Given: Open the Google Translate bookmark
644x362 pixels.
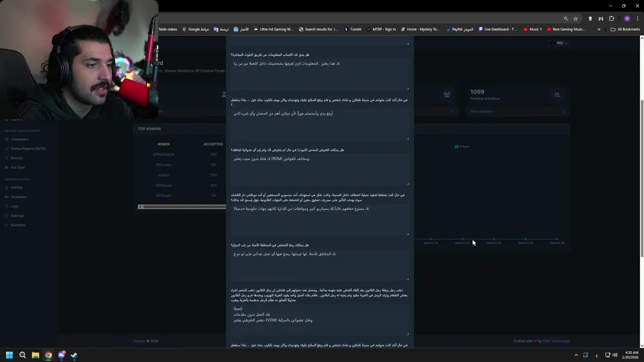Looking at the screenshot, I should coord(221,29).
